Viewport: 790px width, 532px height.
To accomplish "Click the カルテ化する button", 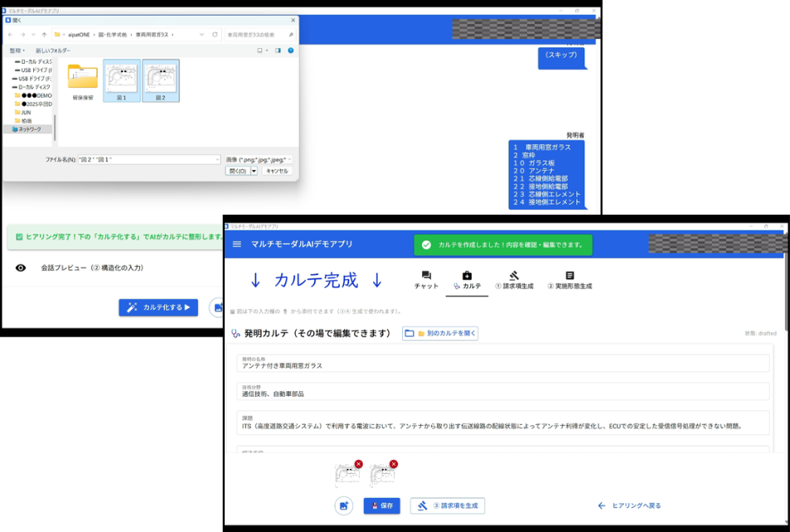I will click(158, 307).
